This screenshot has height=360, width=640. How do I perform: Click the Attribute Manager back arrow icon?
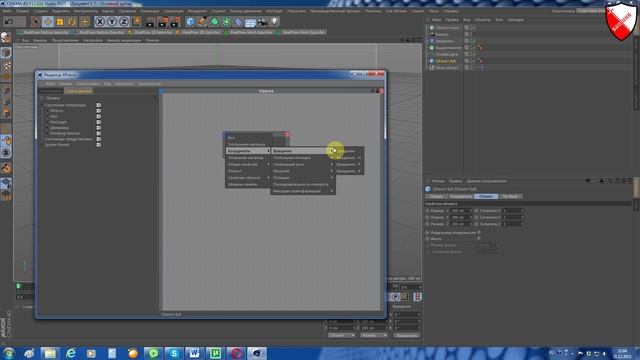587,180
